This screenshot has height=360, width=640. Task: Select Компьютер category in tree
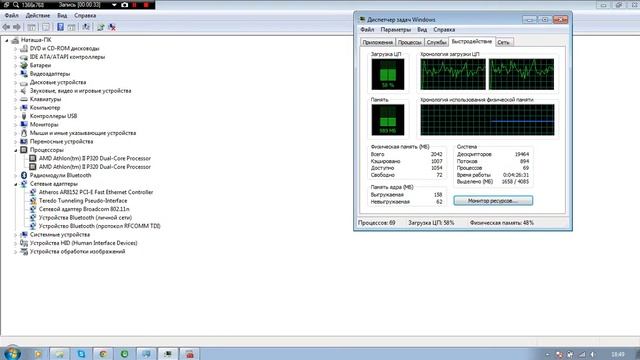coord(45,107)
